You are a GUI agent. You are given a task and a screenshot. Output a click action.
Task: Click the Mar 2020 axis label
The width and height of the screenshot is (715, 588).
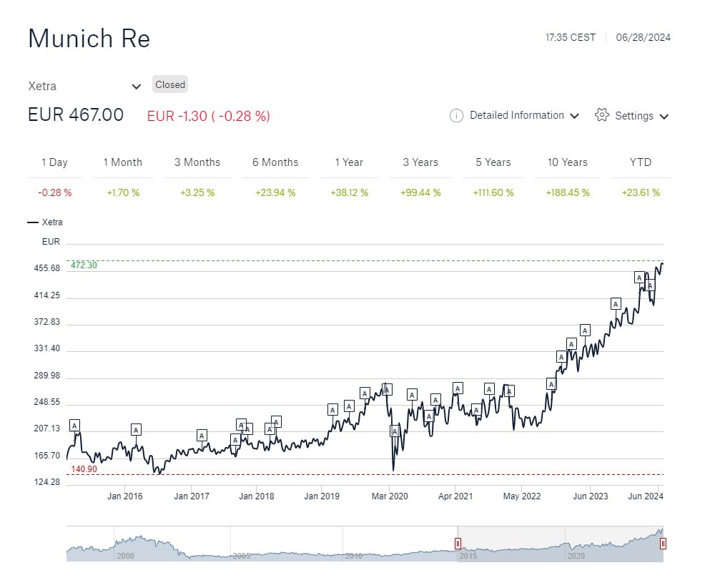coord(390,496)
